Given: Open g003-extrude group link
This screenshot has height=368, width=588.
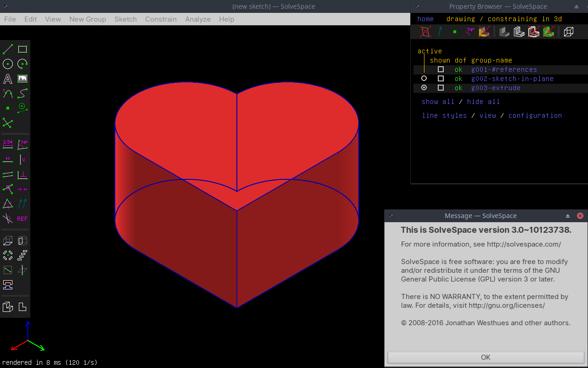Looking at the screenshot, I should click(x=496, y=88).
